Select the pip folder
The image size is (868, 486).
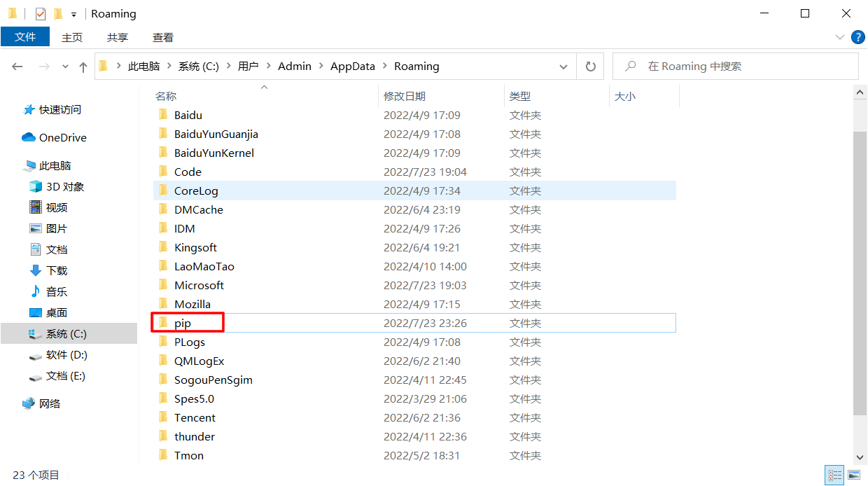pos(183,324)
